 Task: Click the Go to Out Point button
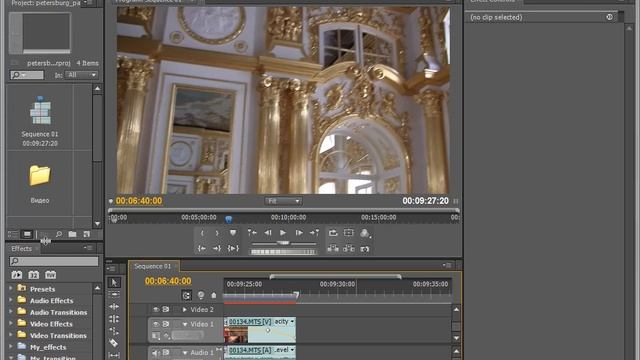click(x=217, y=248)
